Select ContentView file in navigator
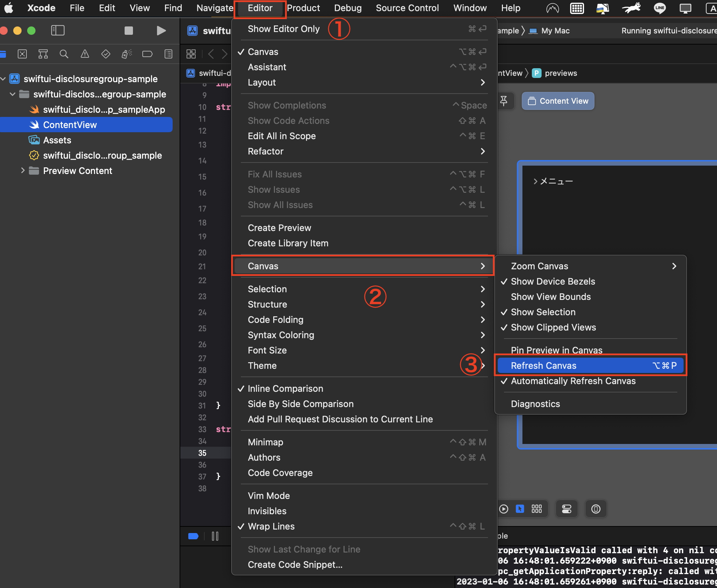Image resolution: width=717 pixels, height=588 pixels. [x=86, y=125]
